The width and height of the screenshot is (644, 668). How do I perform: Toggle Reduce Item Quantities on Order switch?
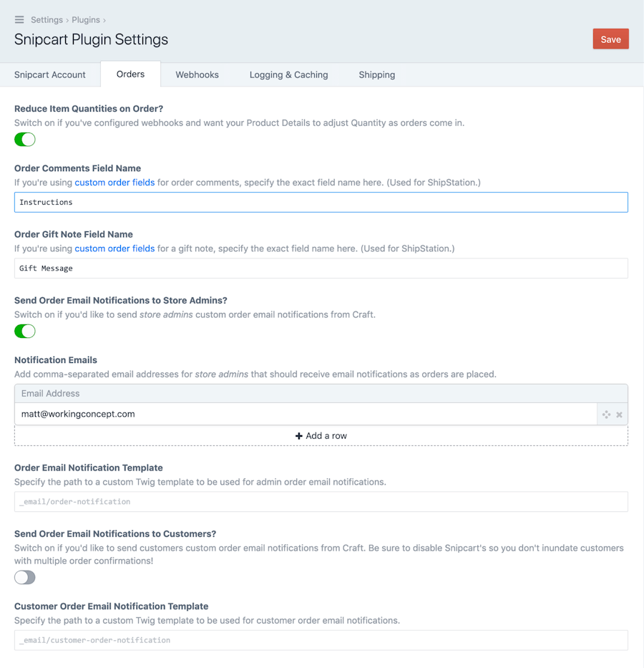coord(25,140)
